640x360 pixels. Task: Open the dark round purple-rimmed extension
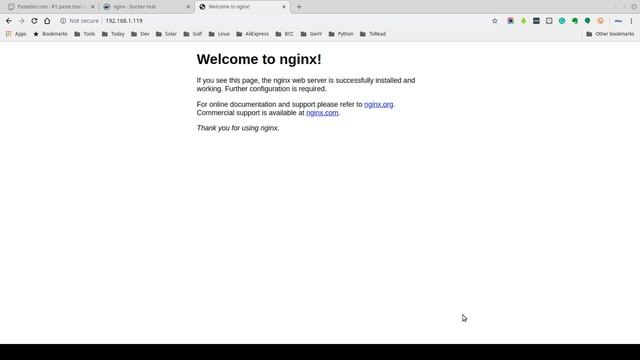511,21
